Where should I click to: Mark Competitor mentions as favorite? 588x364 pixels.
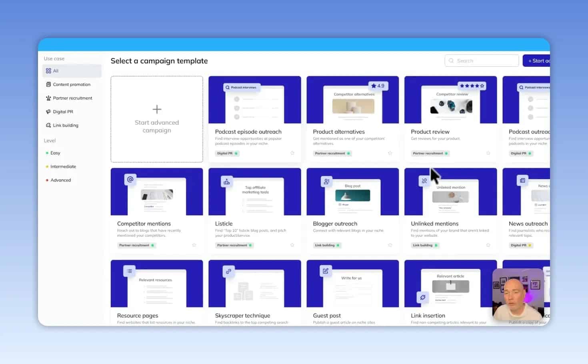point(194,245)
